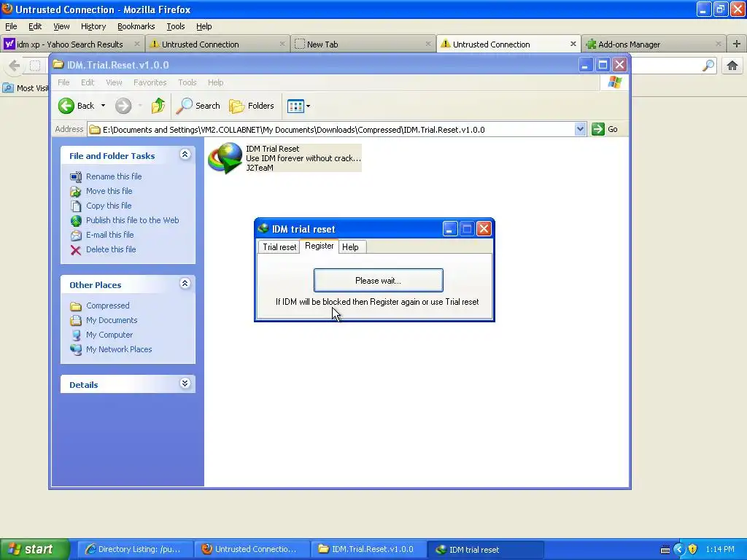Image resolution: width=747 pixels, height=560 pixels.
Task: Open the Compressed folder link
Action: [x=108, y=306]
